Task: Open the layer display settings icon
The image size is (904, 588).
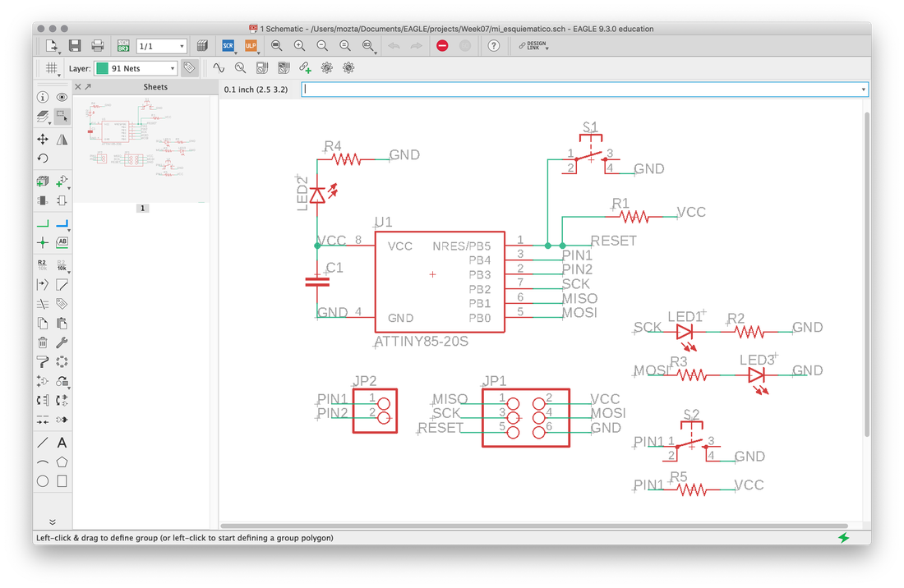Action: 43,117
